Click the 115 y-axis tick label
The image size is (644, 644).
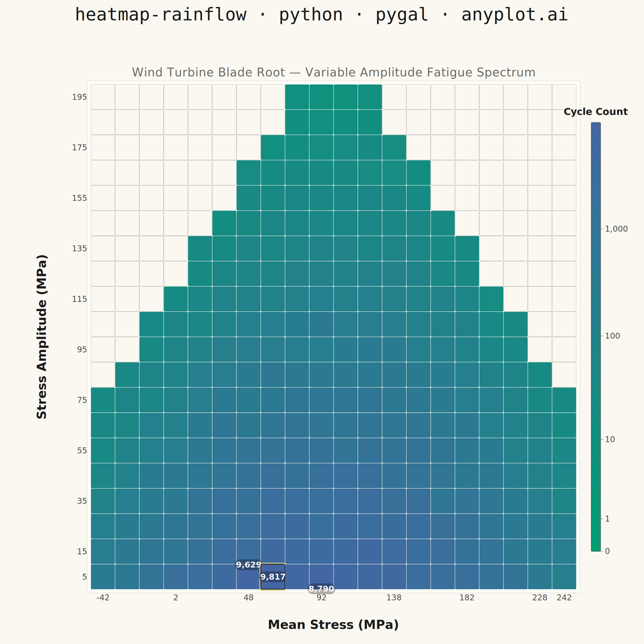[x=80, y=299]
